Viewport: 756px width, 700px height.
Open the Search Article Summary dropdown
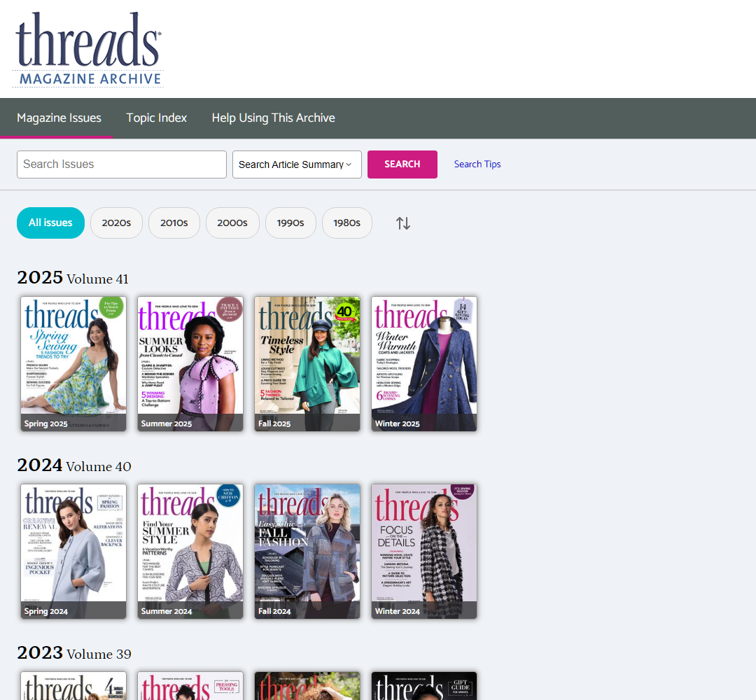point(297,164)
